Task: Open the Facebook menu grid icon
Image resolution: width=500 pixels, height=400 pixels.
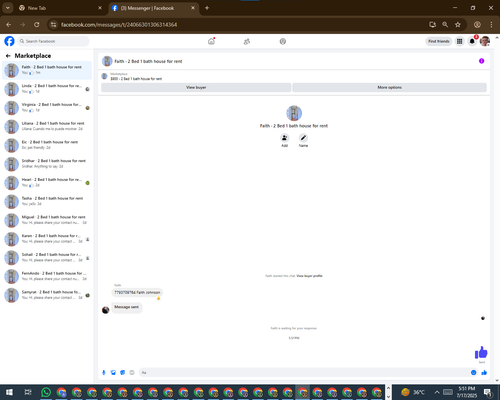Action: (460, 41)
